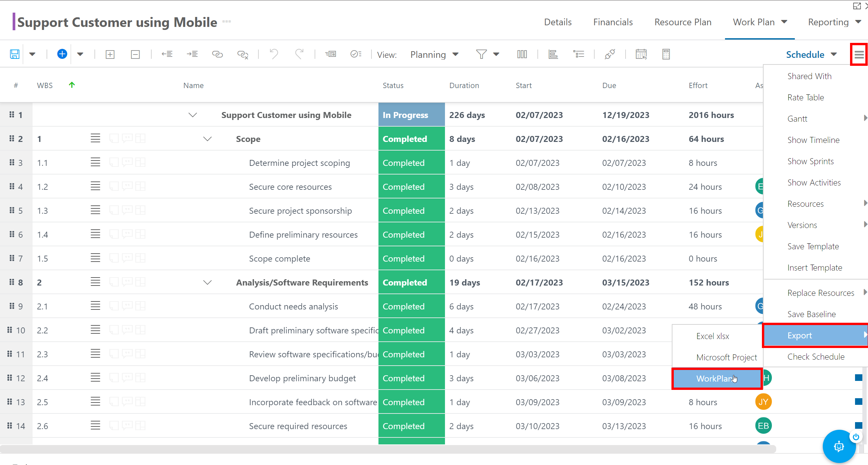The width and height of the screenshot is (868, 465).
Task: Open Replace Resources submenu
Action: click(815, 292)
